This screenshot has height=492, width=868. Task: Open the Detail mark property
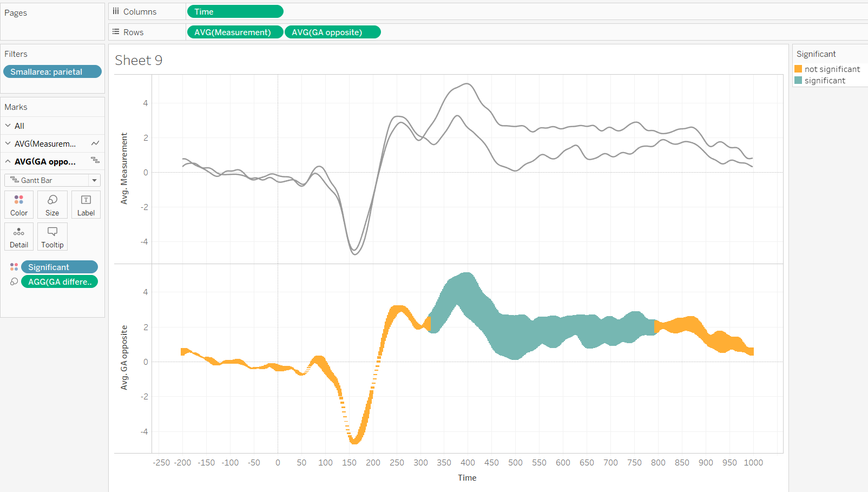(x=19, y=237)
